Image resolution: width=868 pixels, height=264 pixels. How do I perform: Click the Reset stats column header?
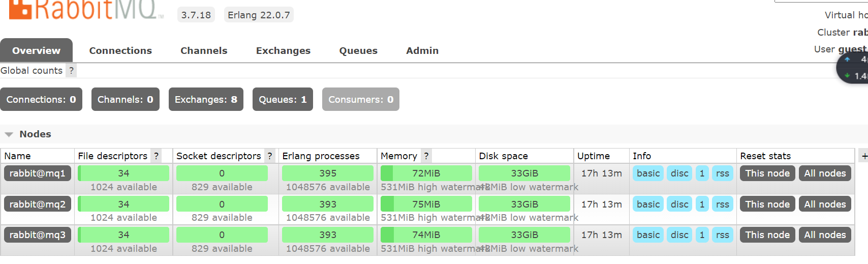coord(765,156)
